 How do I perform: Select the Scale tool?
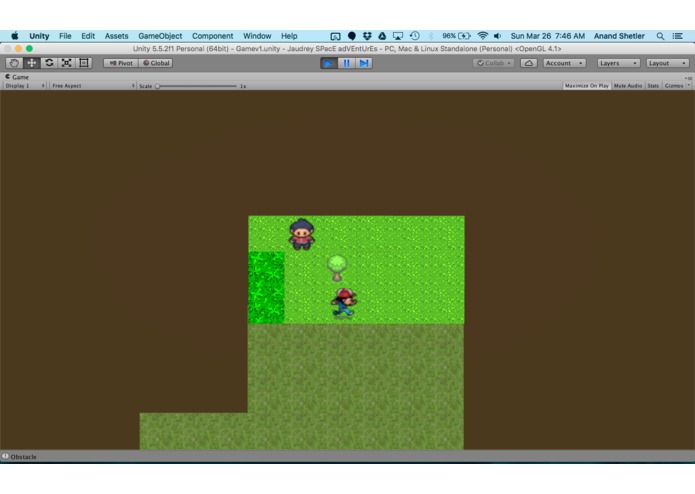[66, 63]
